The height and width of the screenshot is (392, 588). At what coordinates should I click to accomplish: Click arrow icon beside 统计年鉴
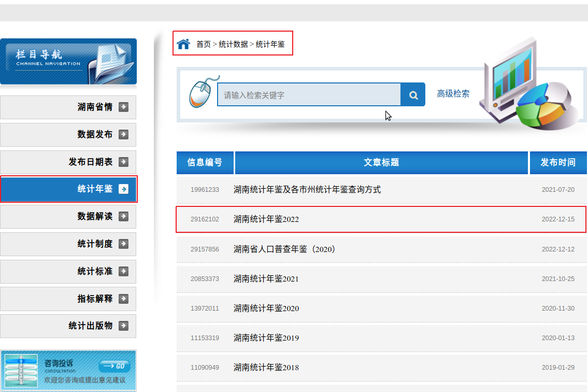123,189
